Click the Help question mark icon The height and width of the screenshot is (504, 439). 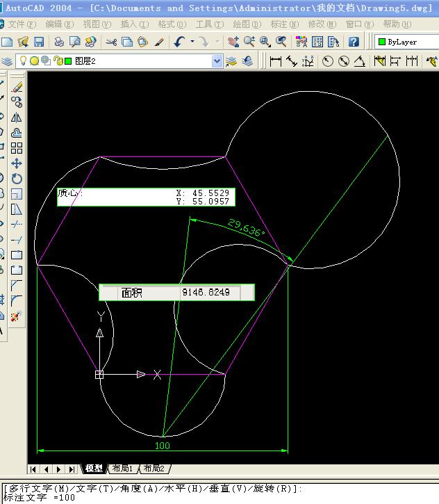(x=354, y=42)
